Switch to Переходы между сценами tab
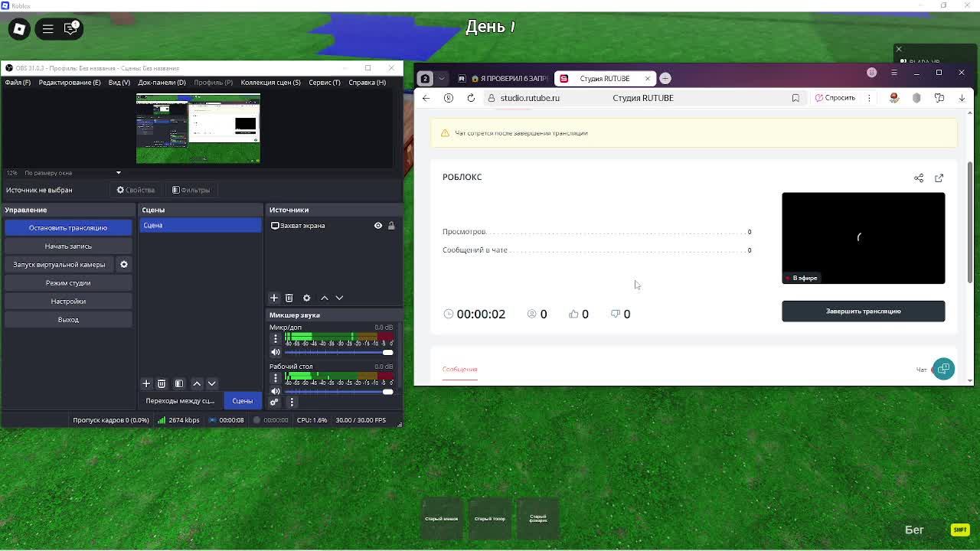 [180, 401]
